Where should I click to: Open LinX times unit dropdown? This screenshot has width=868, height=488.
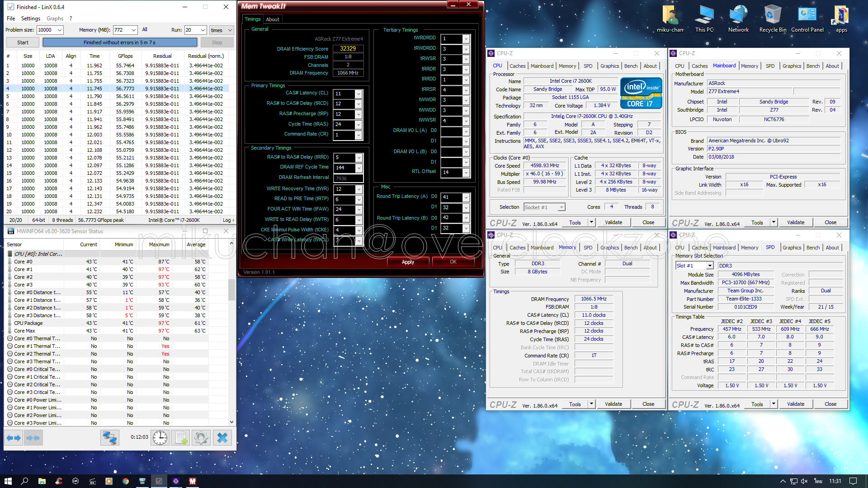click(x=222, y=30)
